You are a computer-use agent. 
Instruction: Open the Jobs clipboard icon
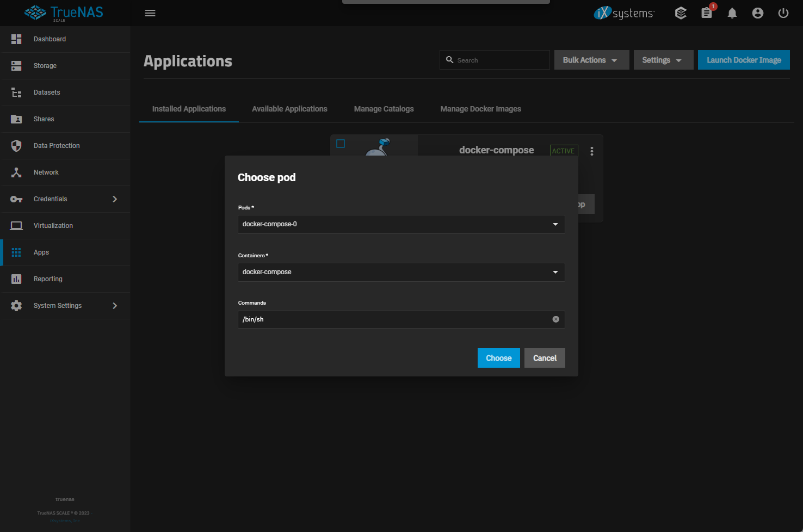[707, 13]
